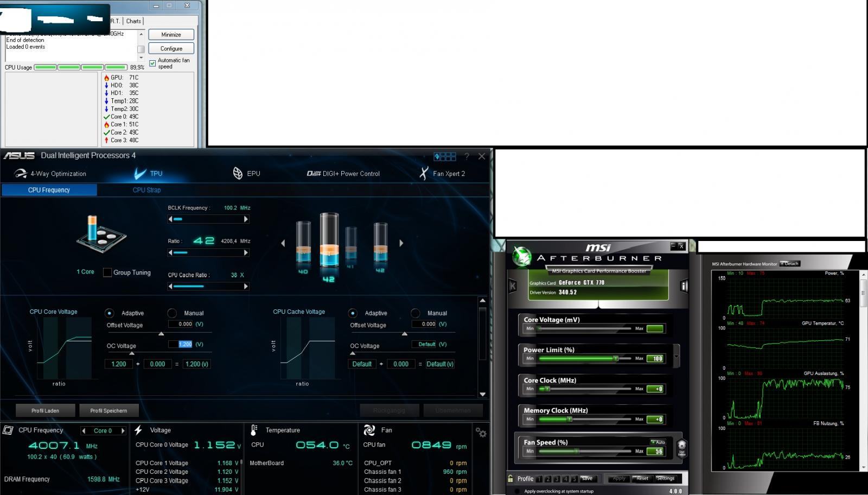The height and width of the screenshot is (495, 868).
Task: Select Manual for CPU Cache Voltage
Action: tap(416, 313)
